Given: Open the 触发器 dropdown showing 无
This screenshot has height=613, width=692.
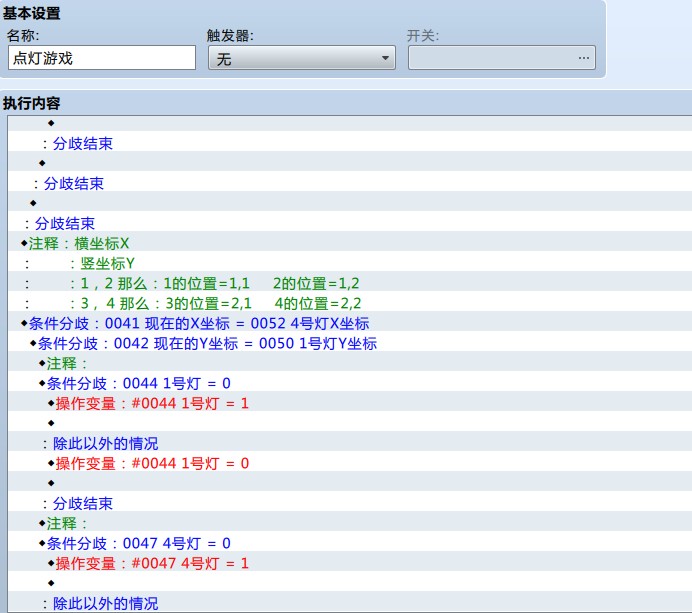Looking at the screenshot, I should [x=302, y=58].
